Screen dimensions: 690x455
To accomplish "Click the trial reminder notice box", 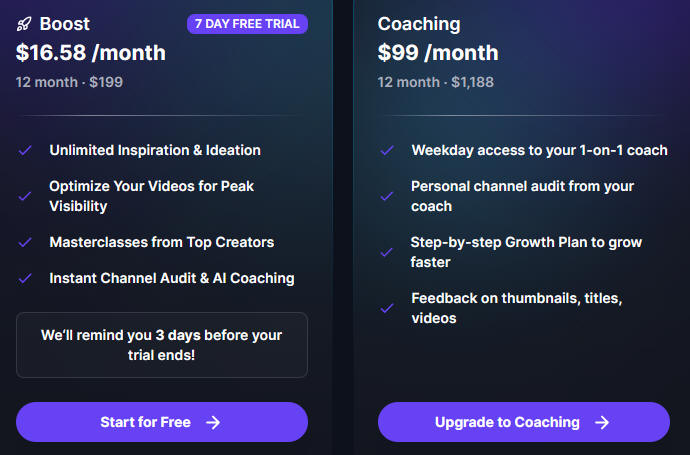I will click(162, 345).
